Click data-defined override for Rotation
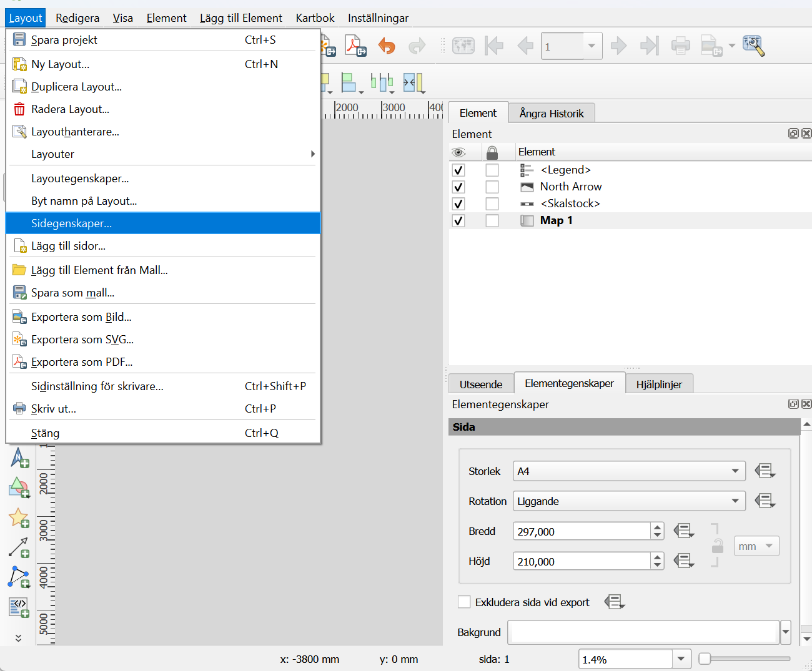 pyautogui.click(x=765, y=501)
